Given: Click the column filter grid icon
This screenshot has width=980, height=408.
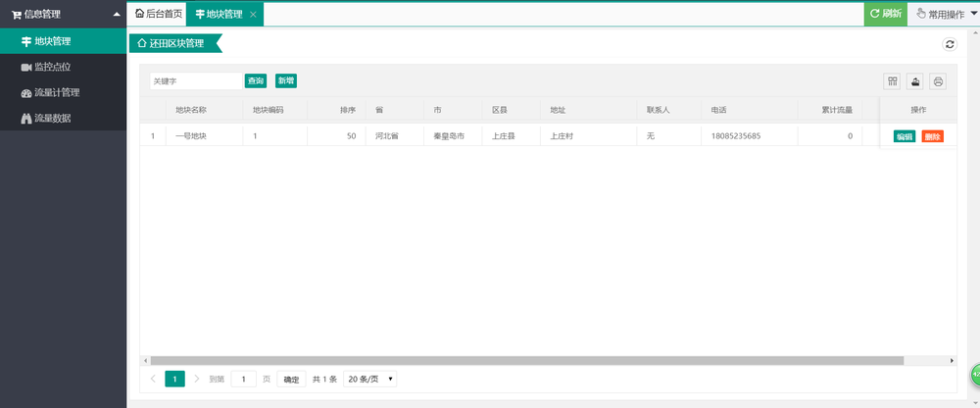Looking at the screenshot, I should (893, 80).
